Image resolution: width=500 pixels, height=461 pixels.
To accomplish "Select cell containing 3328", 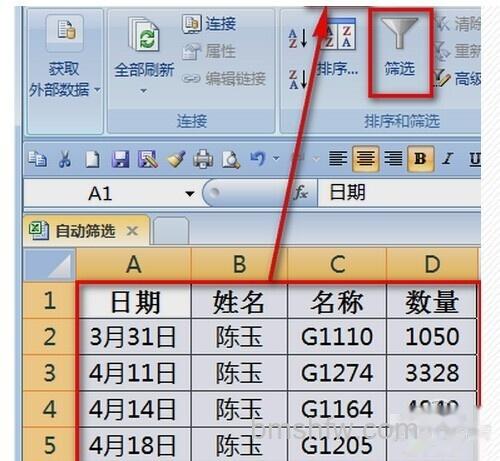I will (432, 373).
